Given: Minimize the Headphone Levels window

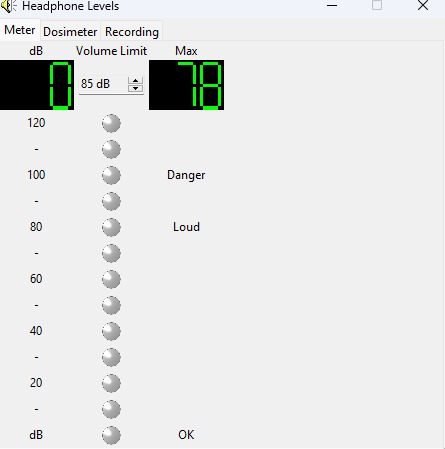Looking at the screenshot, I should [332, 5].
